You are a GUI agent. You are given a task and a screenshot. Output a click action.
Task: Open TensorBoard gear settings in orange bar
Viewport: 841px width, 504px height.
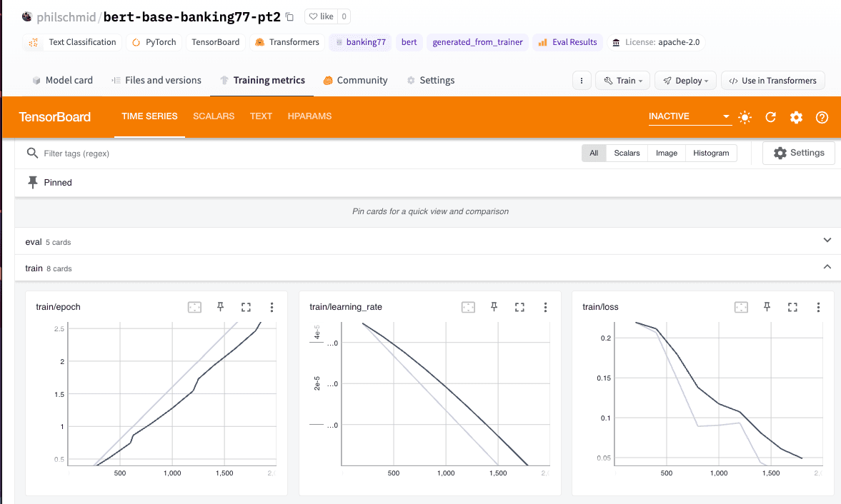click(x=797, y=117)
